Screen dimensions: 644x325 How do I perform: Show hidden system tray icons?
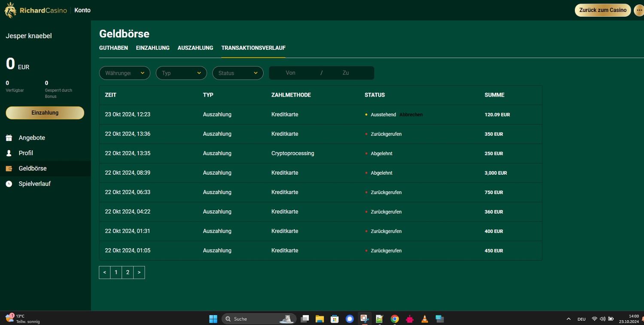[x=568, y=319]
